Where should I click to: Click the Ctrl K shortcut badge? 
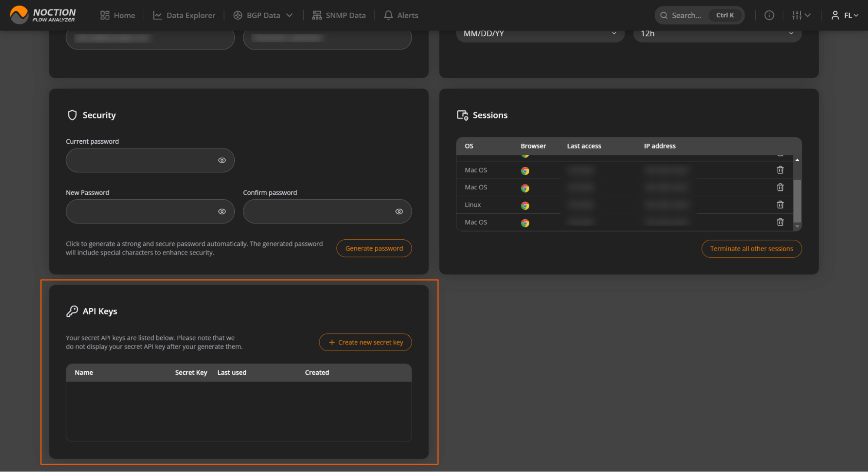[x=725, y=15]
